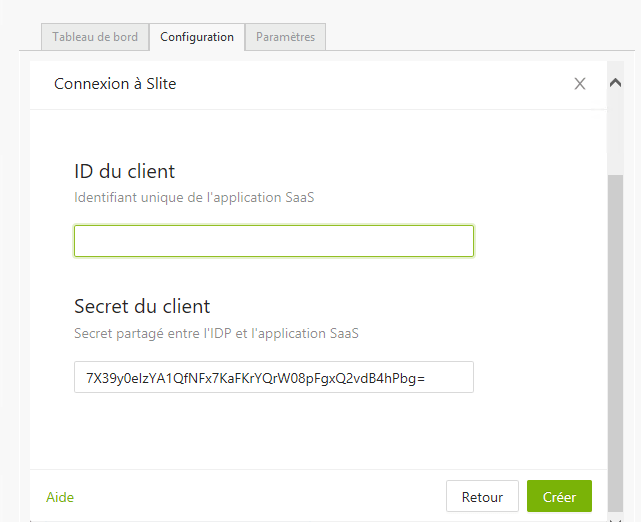Click the green Créer button
This screenshot has height=522, width=641.
[x=559, y=496]
